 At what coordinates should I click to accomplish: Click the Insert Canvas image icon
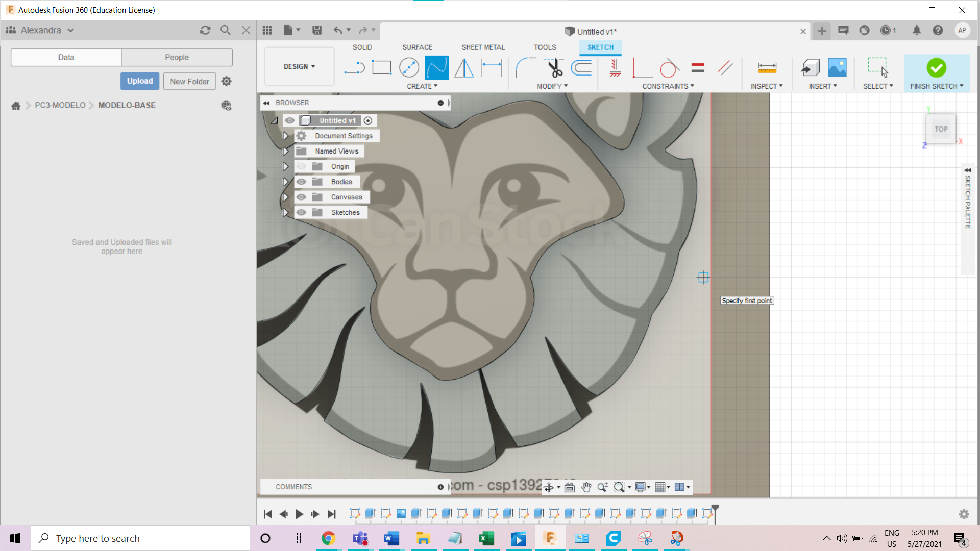tap(837, 67)
